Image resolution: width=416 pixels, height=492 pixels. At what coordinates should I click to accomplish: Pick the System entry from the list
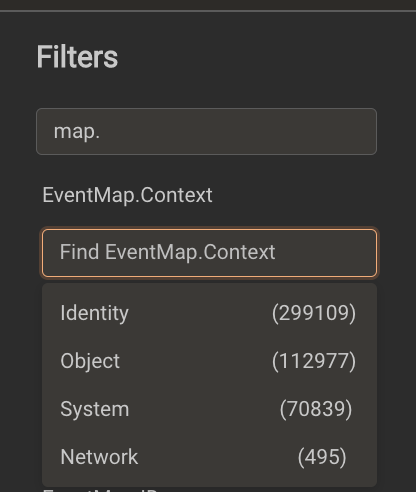210,409
